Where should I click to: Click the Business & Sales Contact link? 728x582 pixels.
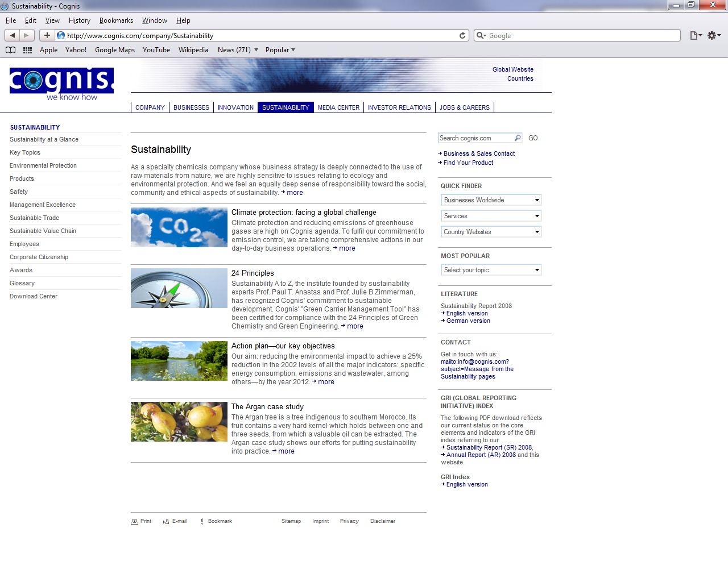click(479, 153)
